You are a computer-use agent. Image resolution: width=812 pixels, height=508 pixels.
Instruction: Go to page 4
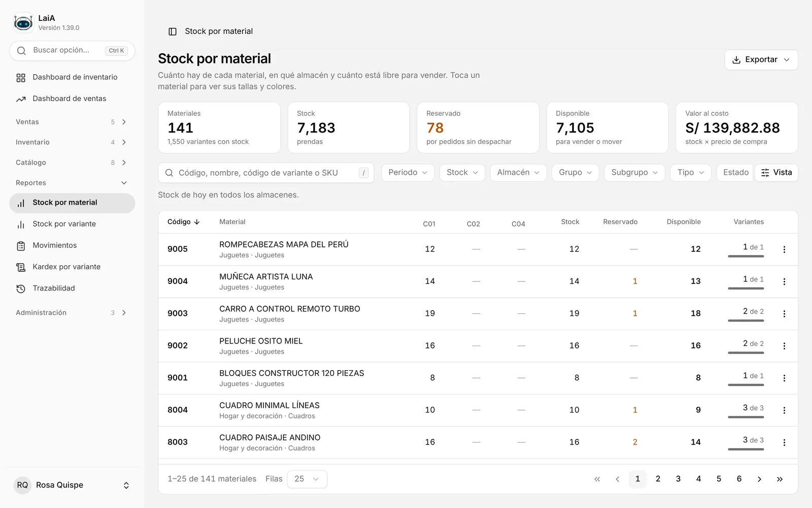(x=699, y=479)
